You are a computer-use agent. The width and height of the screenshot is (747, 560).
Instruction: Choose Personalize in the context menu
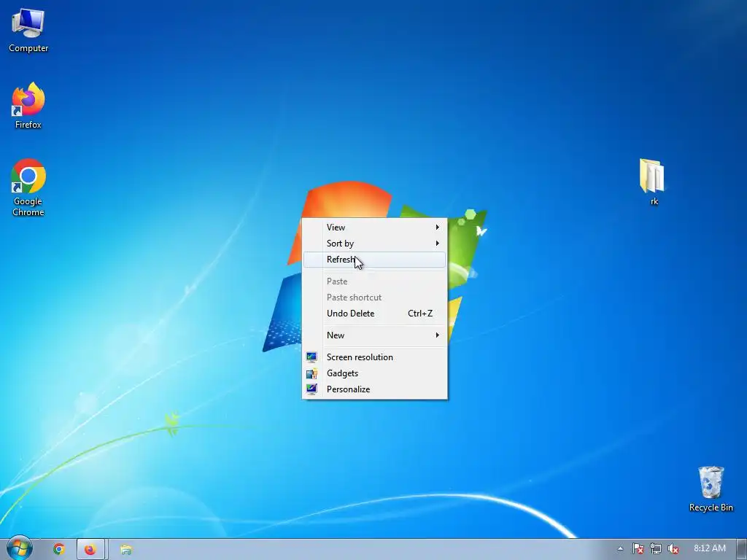click(374, 389)
